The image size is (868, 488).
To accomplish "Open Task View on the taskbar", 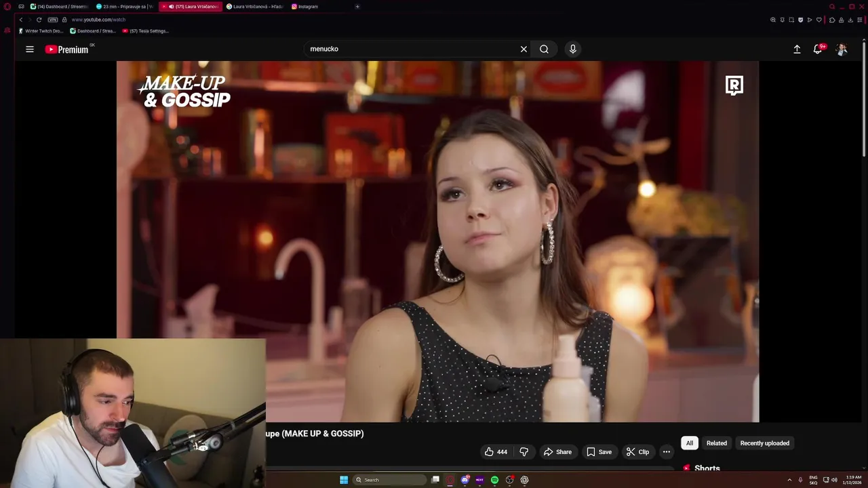I will click(x=435, y=480).
